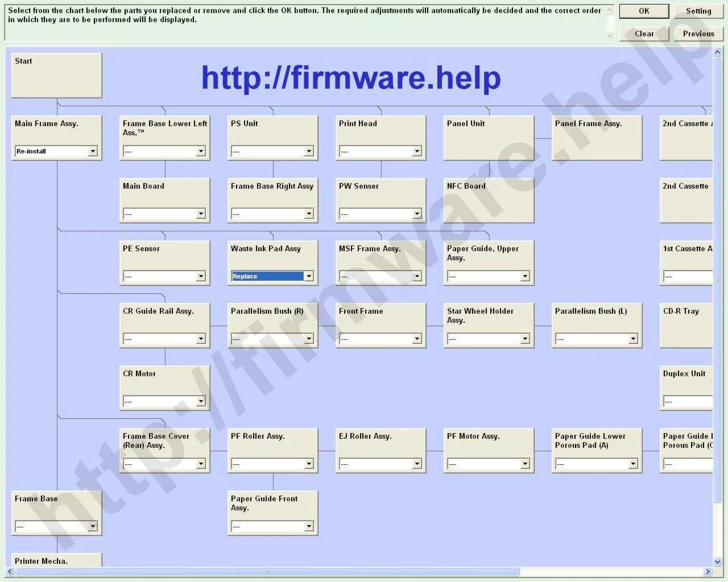Open MSF Frame Assy. dropdown
The height and width of the screenshot is (582, 728).
(380, 276)
